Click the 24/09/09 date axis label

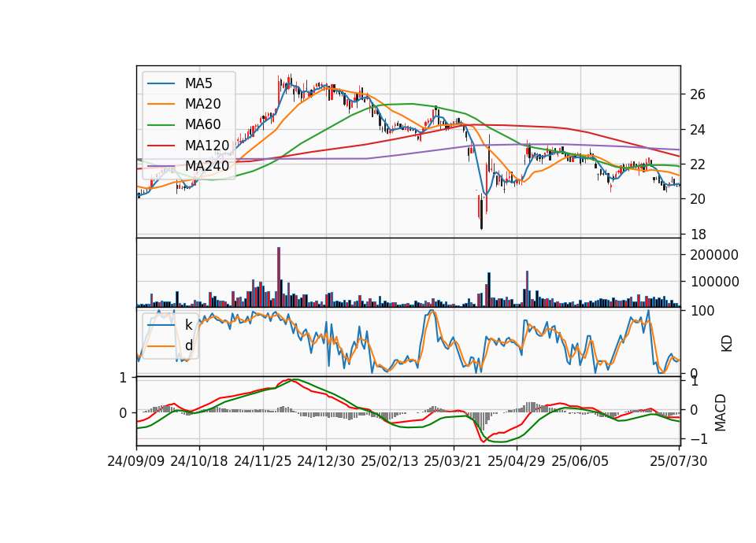pos(136,461)
